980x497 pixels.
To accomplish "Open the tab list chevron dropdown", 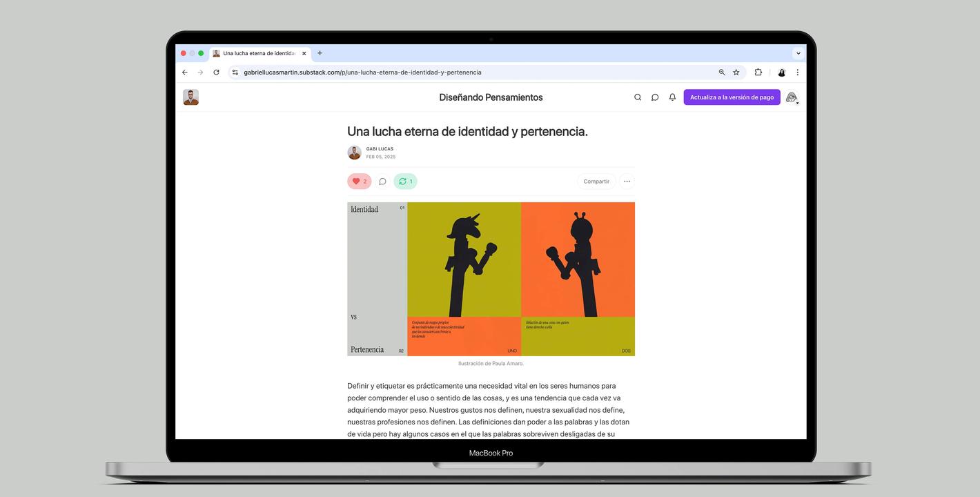I will (x=798, y=53).
